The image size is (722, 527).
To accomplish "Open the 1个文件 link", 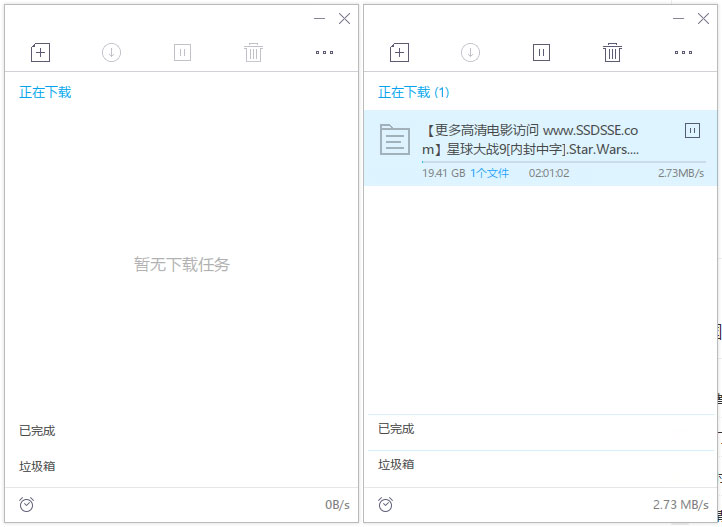I will coord(489,174).
